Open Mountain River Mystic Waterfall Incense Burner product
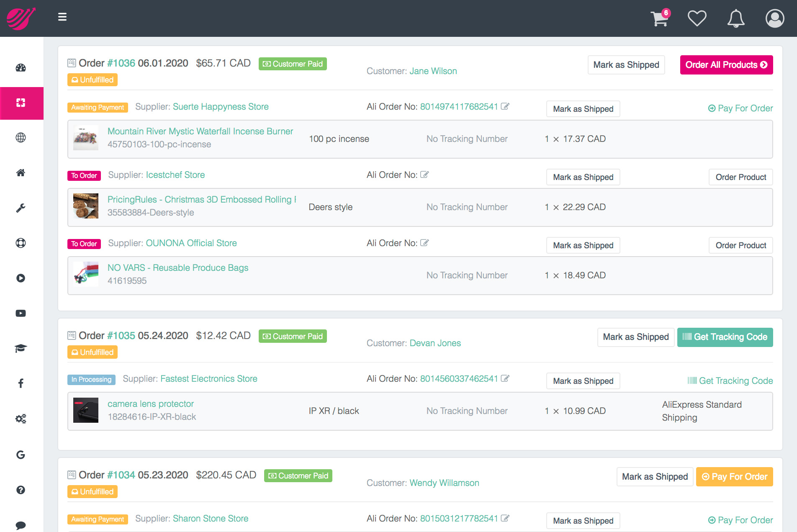 [x=200, y=131]
